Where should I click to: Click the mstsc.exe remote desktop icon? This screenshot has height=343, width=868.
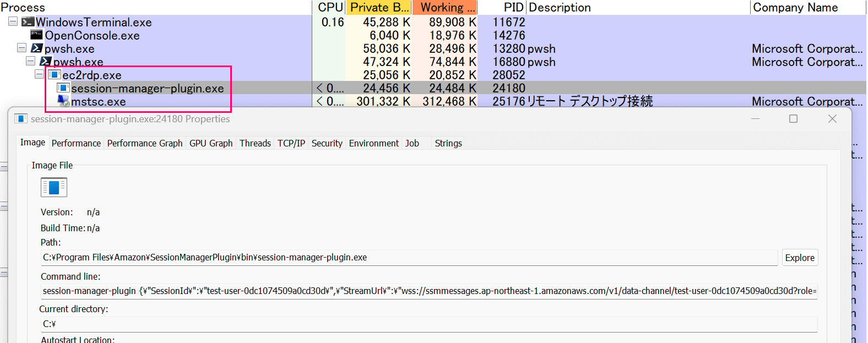(x=63, y=101)
